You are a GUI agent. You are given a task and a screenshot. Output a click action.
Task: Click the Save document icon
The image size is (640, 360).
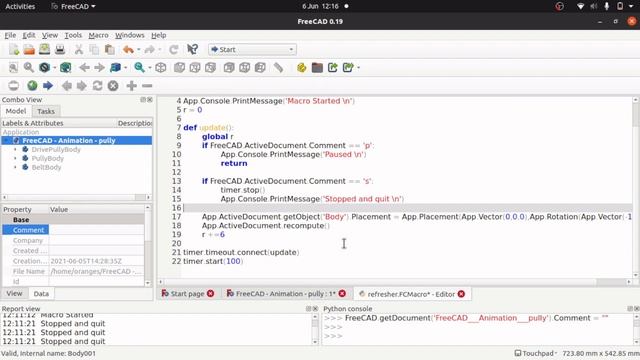click(44, 49)
